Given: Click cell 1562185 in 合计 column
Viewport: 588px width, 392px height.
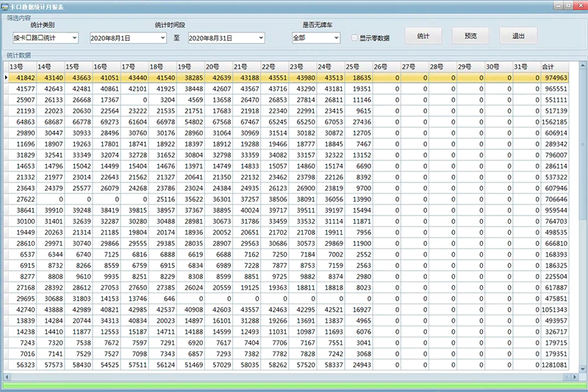Looking at the screenshot, I should click(554, 121).
